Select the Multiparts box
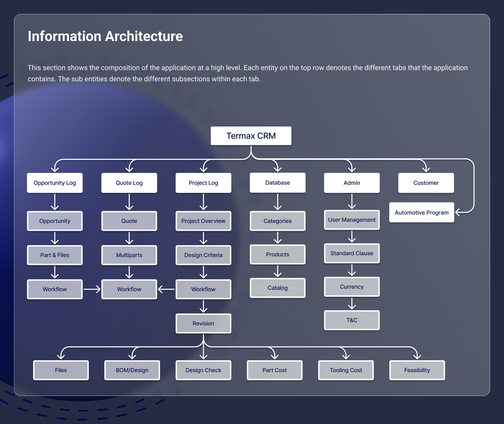Image resolution: width=504 pixels, height=424 pixels. [129, 255]
